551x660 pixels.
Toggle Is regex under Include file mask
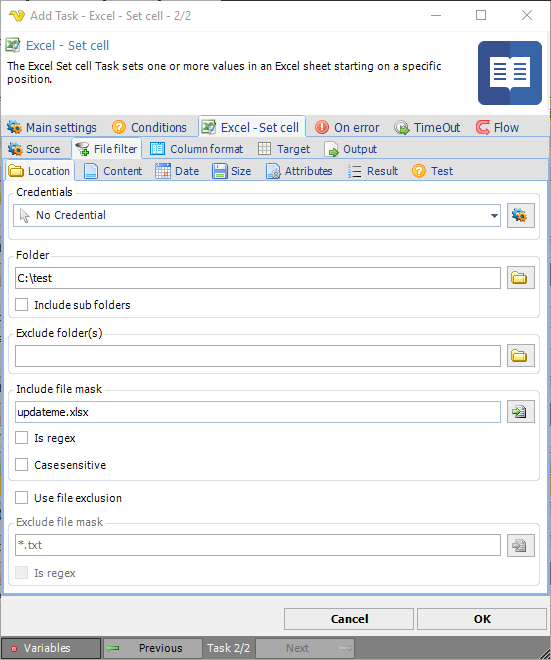(x=21, y=438)
